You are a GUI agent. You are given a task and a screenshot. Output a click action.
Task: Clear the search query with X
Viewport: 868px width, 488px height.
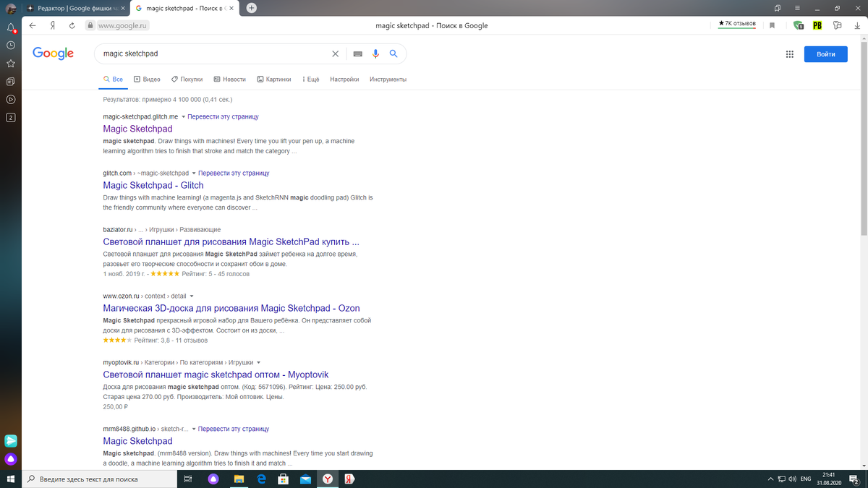(x=335, y=53)
